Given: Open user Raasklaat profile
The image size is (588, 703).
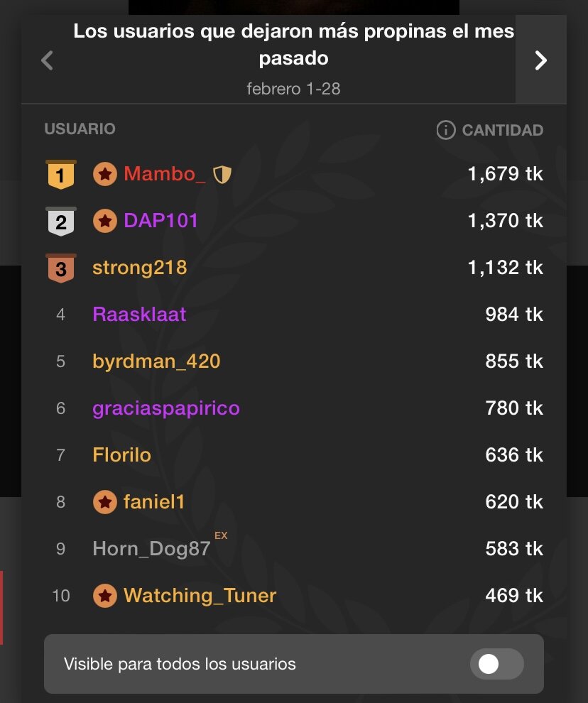Looking at the screenshot, I should pyautogui.click(x=139, y=315).
